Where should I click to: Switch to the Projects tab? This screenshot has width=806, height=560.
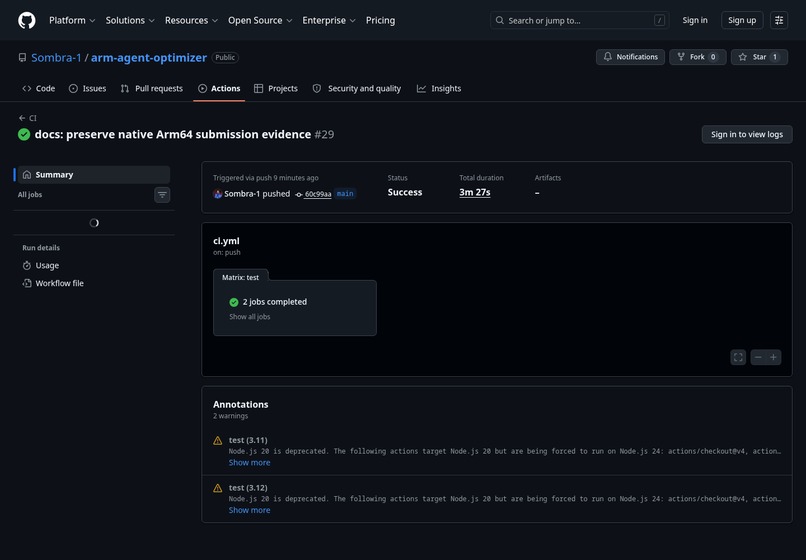tap(276, 88)
